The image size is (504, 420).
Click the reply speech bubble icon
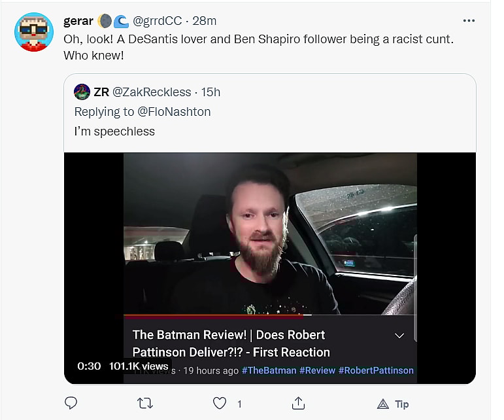(x=71, y=403)
